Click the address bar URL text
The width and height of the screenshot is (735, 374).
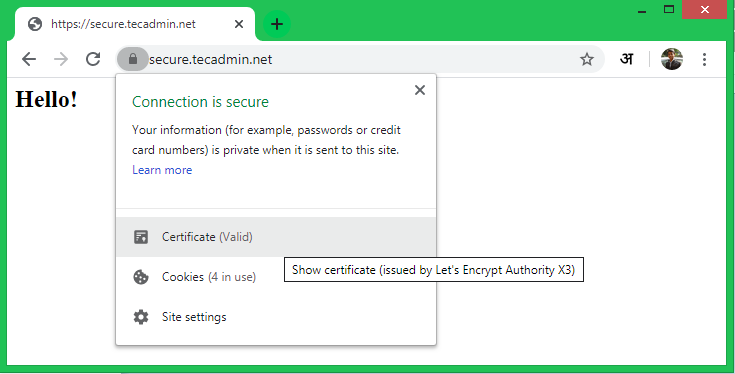(x=210, y=60)
